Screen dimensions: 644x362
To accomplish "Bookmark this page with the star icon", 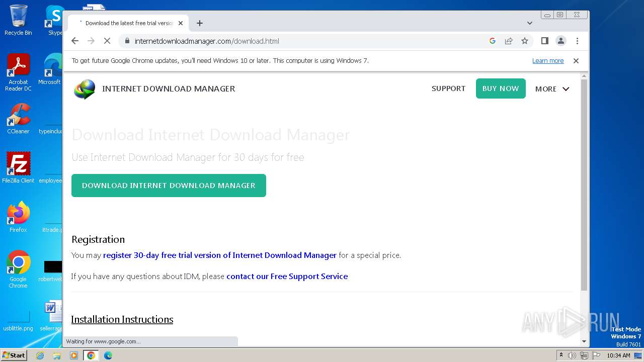I will click(x=525, y=41).
